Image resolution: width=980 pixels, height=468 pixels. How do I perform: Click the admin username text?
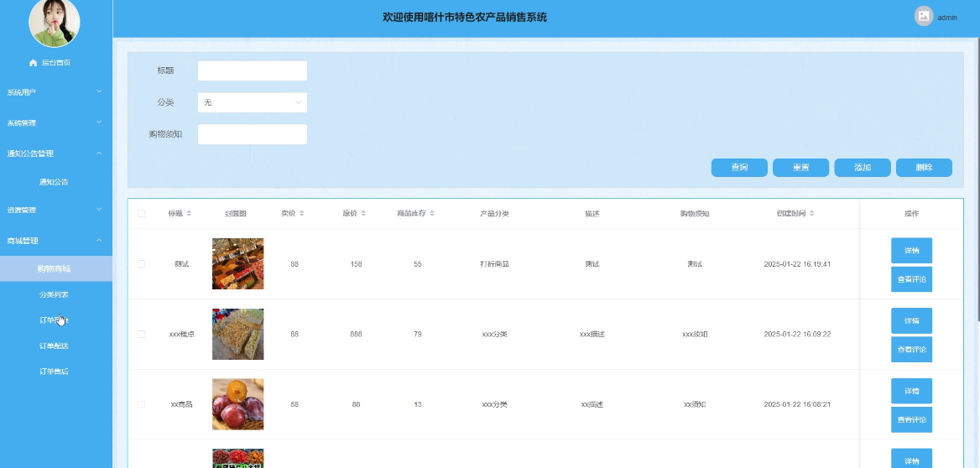[x=947, y=18]
